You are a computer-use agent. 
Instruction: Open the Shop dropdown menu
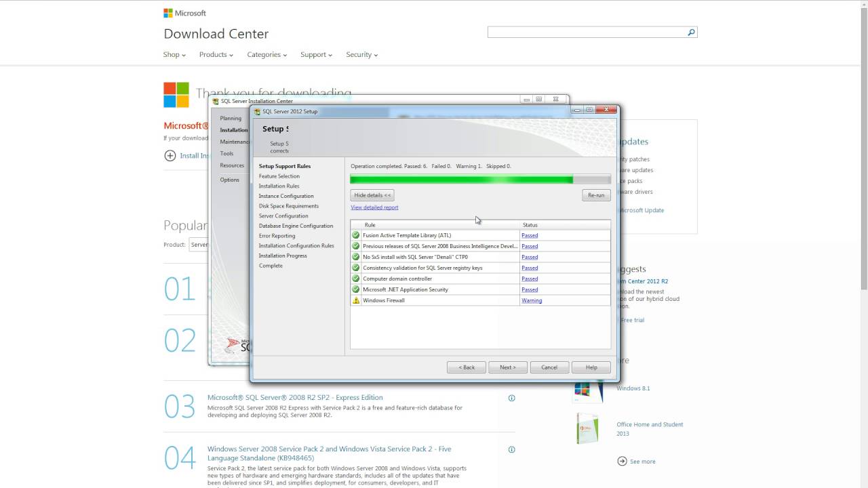pos(174,54)
